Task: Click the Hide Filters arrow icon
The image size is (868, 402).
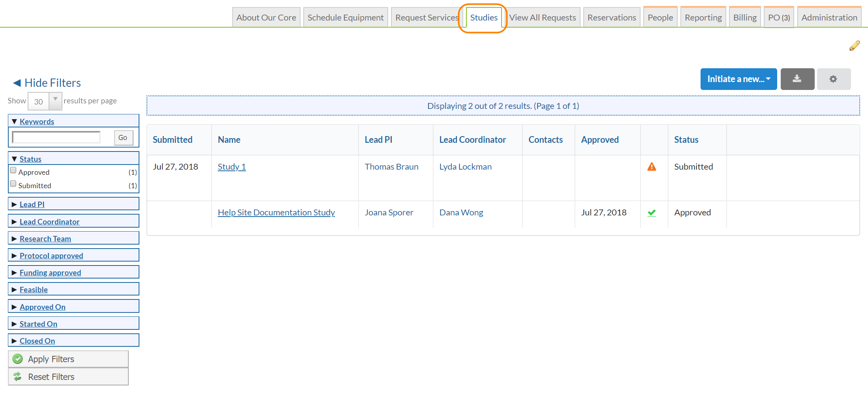Action: pos(17,83)
